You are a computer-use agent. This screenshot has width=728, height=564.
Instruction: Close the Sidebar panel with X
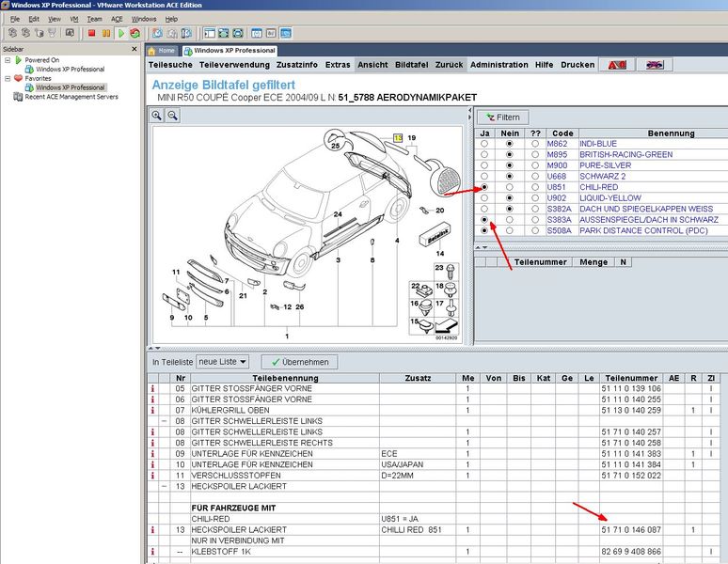[x=135, y=49]
